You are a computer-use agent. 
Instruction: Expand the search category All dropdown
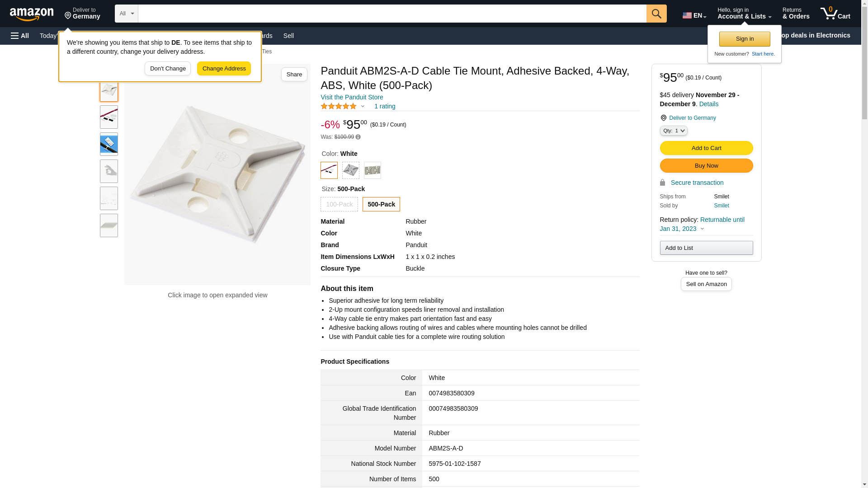(126, 14)
